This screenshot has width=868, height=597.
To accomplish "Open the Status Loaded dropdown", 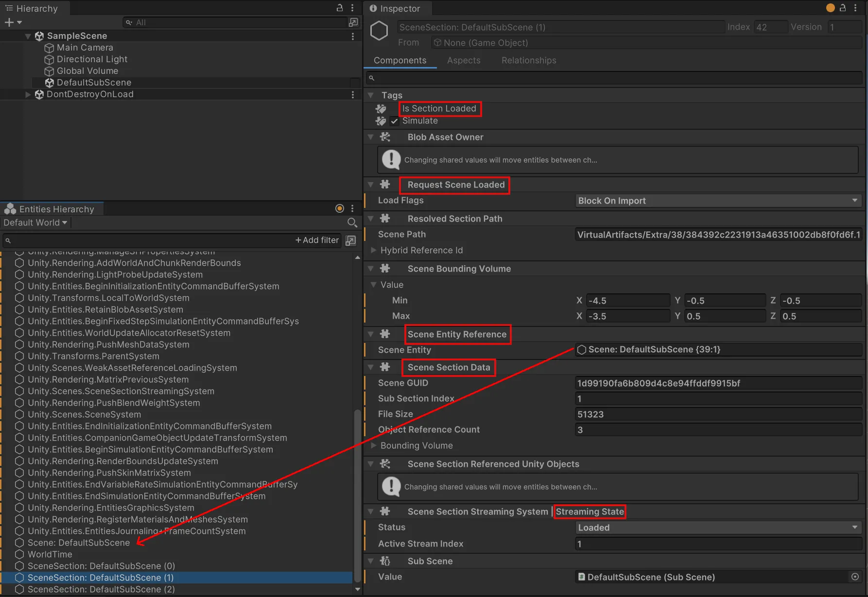I will [x=718, y=528].
